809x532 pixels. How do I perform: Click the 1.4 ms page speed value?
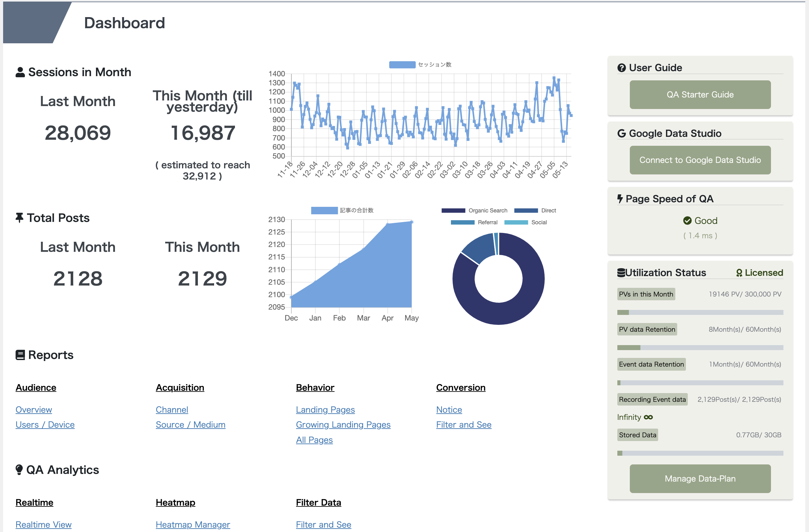[700, 236]
